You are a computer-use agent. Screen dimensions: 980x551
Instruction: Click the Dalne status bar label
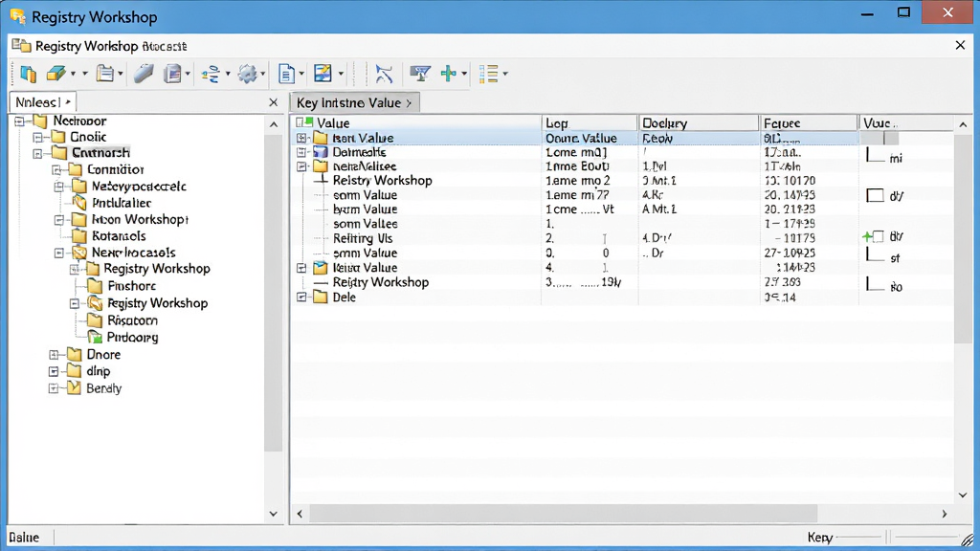24,538
